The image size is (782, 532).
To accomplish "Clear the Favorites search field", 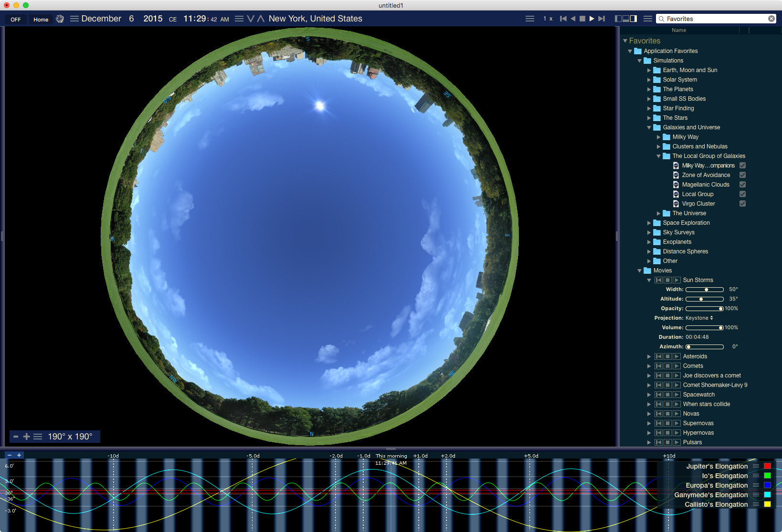I will pyautogui.click(x=771, y=19).
